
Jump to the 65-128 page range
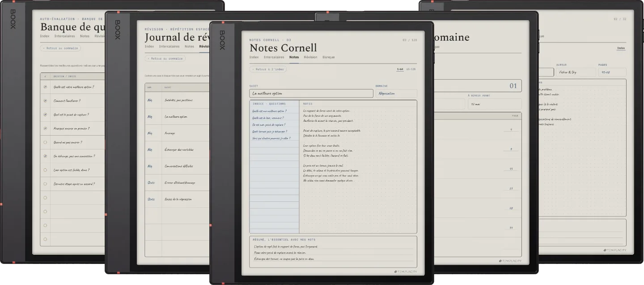pos(411,69)
